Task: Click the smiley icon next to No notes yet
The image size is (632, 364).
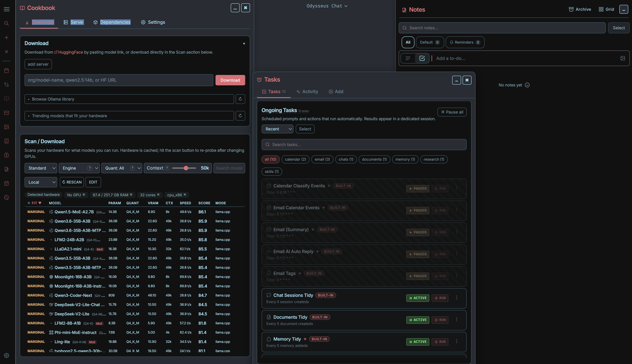Action: [527, 85]
